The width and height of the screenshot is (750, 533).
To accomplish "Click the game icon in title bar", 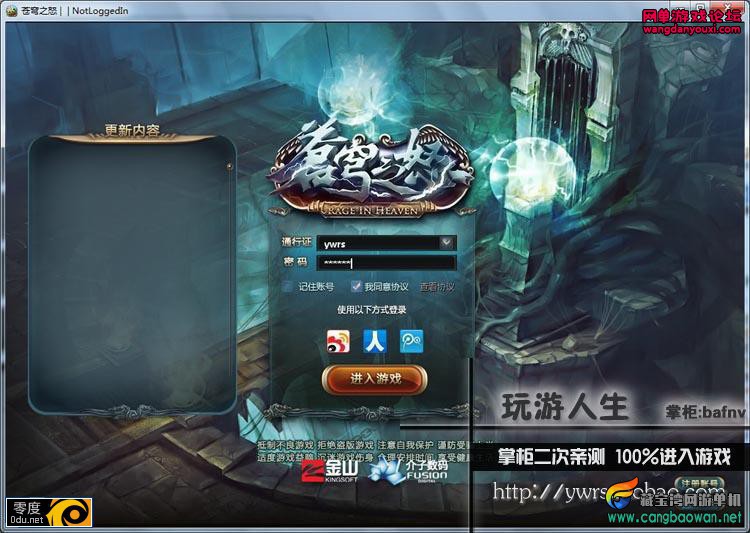I will click(11, 10).
